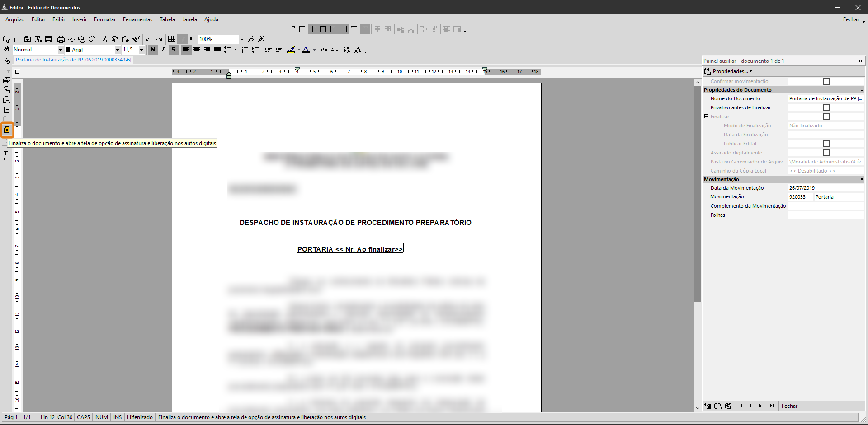Enable the Publicar Edital checkbox
Viewport: 868px width, 425px height.
click(x=826, y=144)
